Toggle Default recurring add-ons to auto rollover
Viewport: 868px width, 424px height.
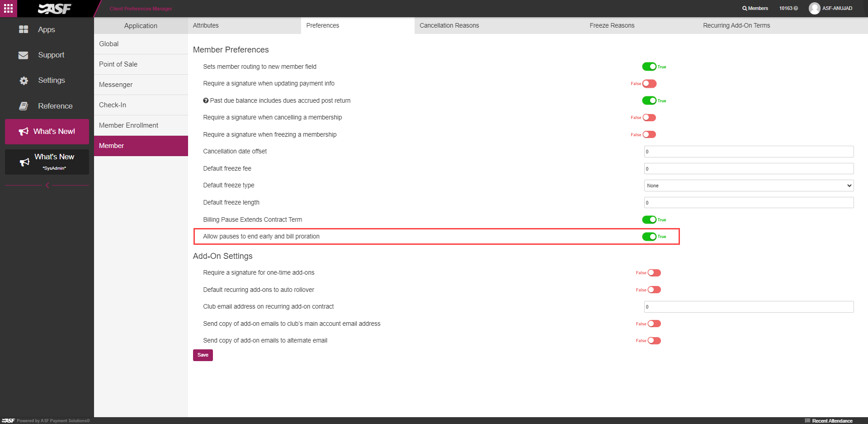point(654,290)
